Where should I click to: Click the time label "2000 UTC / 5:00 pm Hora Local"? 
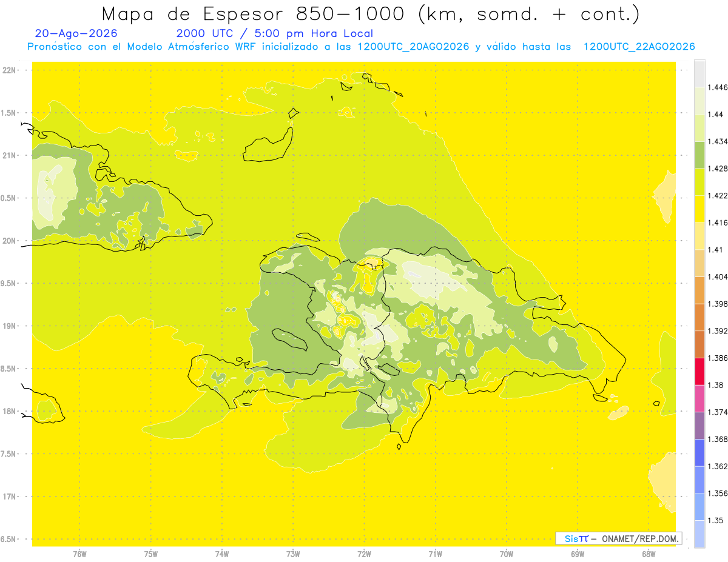pos(275,34)
